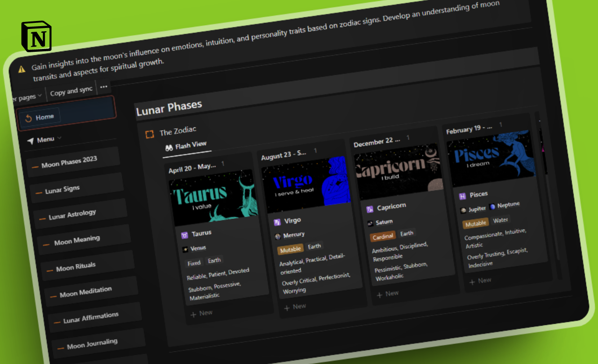
Task: Select the August 23 column header
Action: click(x=284, y=154)
